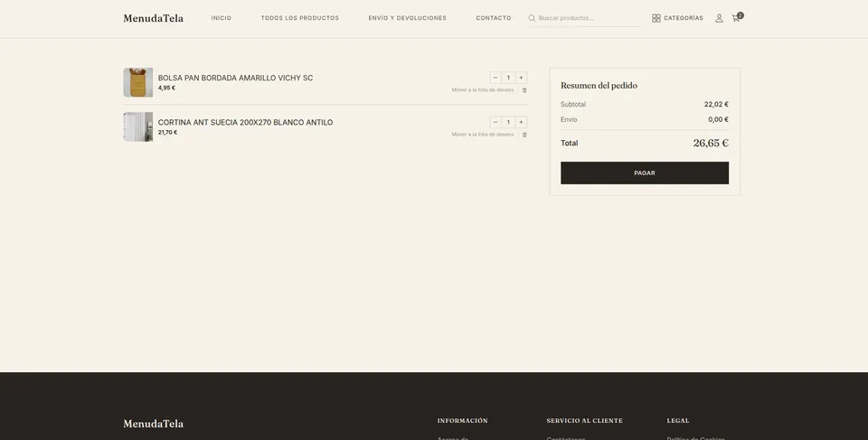Delete Cortina Ant Suecia with trash icon
The height and width of the screenshot is (440, 868).
click(x=524, y=135)
